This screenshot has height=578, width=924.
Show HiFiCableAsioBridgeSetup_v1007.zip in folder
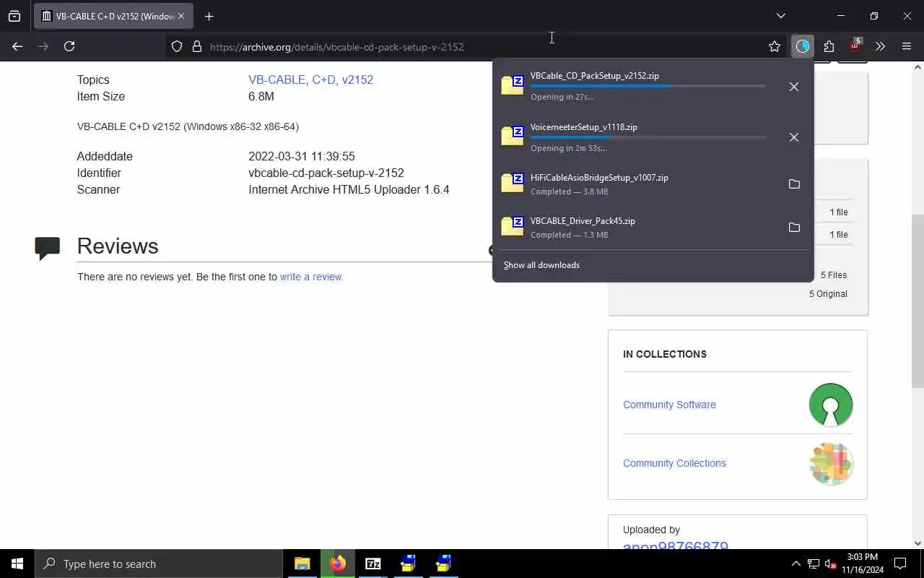(794, 184)
